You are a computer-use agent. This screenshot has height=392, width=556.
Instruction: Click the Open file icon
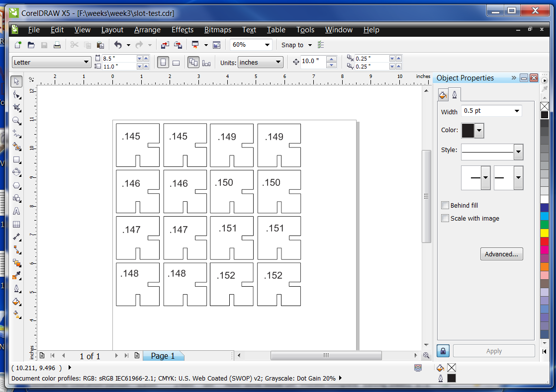click(x=31, y=45)
